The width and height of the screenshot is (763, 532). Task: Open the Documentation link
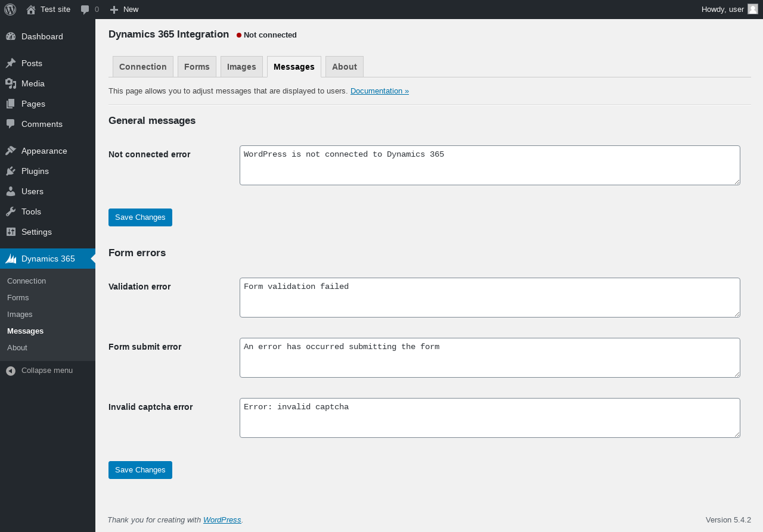pos(380,91)
